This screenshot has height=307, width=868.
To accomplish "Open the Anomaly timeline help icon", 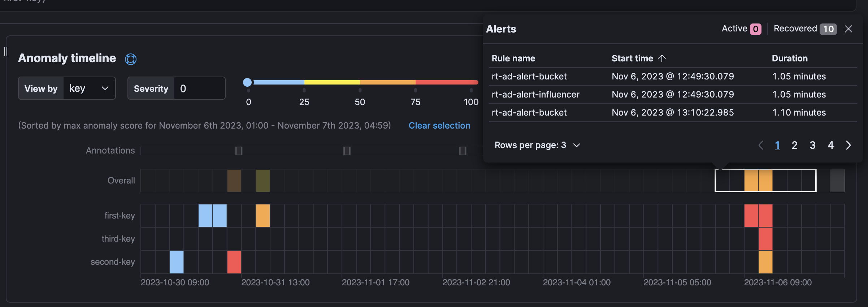I will tap(131, 59).
